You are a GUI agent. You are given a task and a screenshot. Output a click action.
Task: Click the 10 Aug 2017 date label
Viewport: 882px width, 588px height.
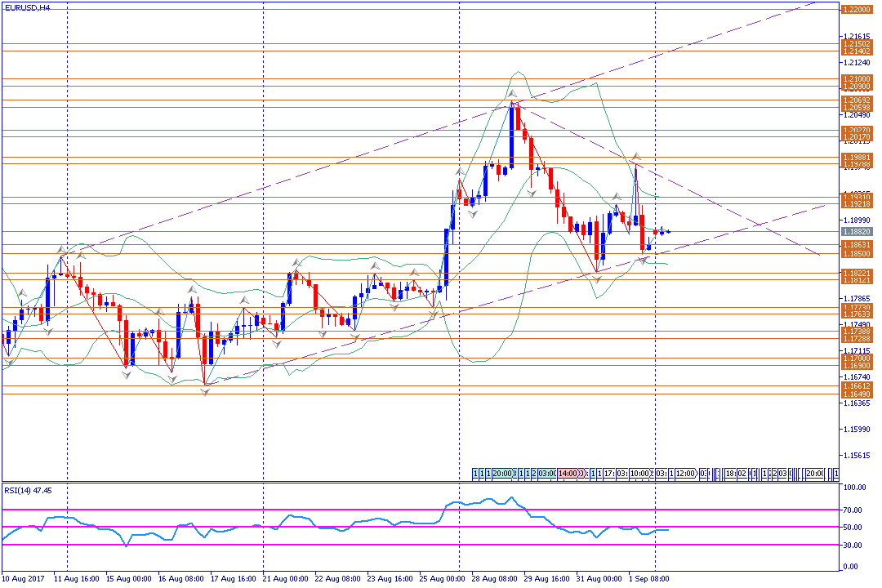point(24,578)
